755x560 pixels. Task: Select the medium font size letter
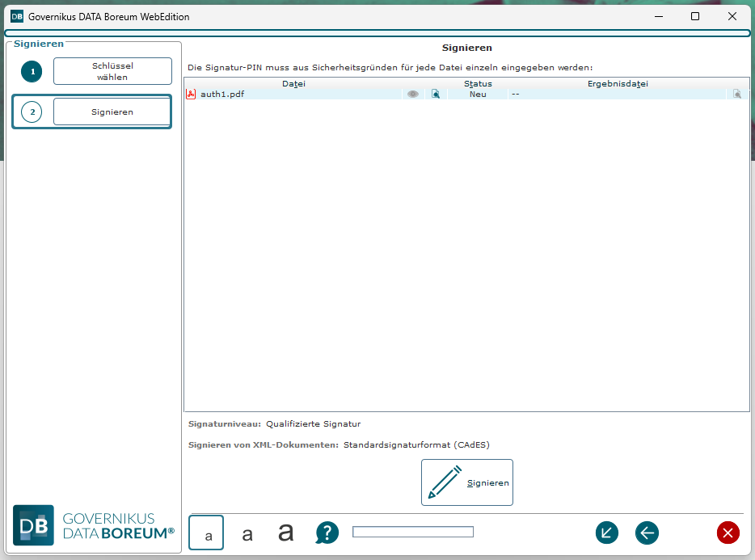coord(247,534)
